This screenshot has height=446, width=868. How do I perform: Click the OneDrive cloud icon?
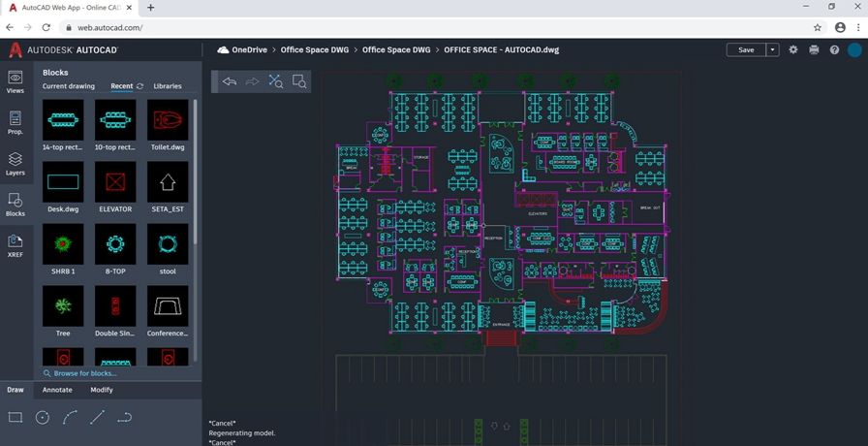coord(223,49)
